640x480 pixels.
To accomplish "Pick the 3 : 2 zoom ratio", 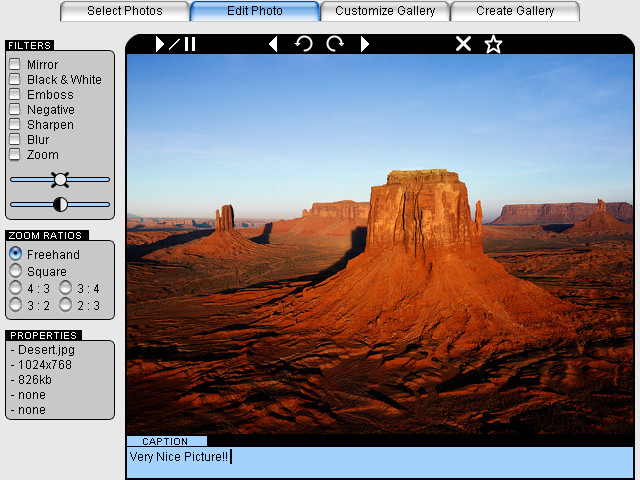I will [x=16, y=305].
